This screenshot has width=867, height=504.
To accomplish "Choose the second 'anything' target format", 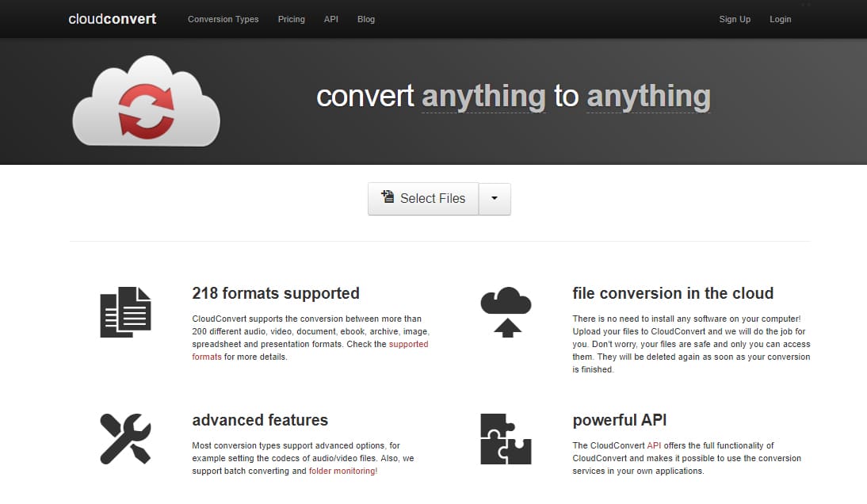I will 648,96.
